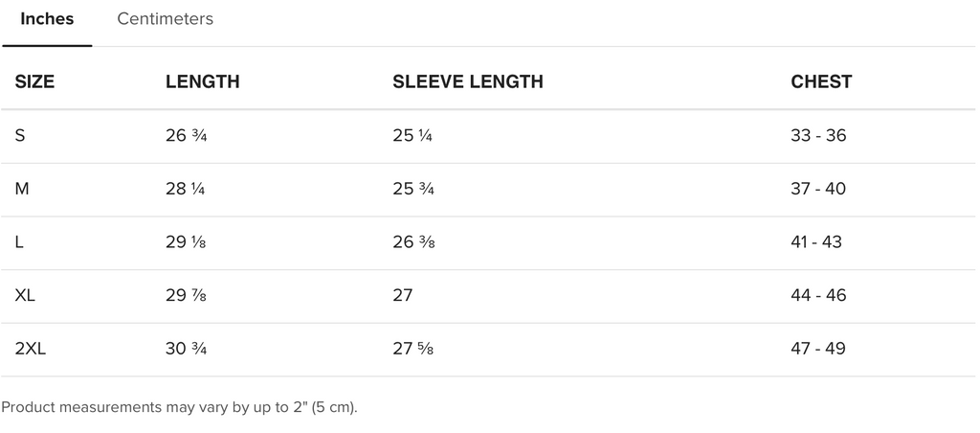Select the S size row label
The image size is (980, 433).
(x=20, y=135)
